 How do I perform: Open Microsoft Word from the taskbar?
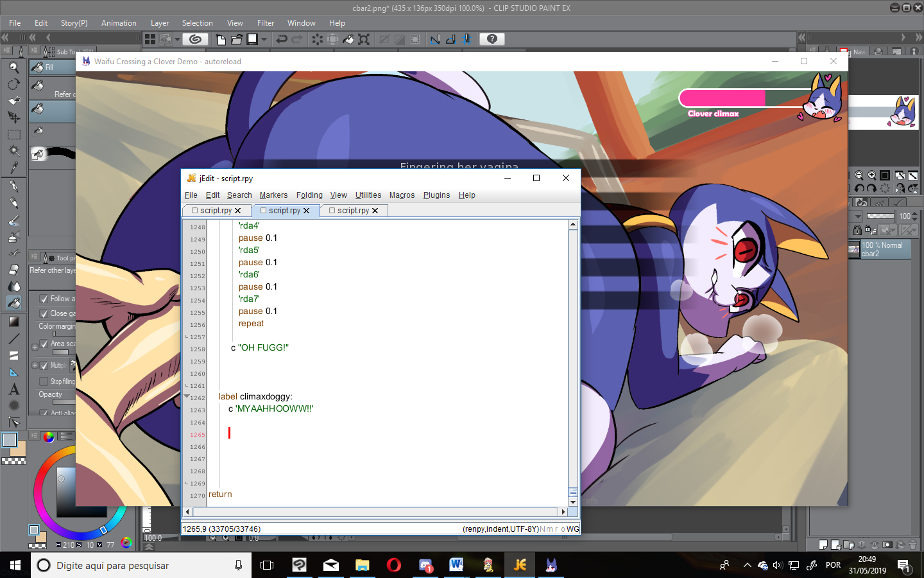tap(456, 565)
